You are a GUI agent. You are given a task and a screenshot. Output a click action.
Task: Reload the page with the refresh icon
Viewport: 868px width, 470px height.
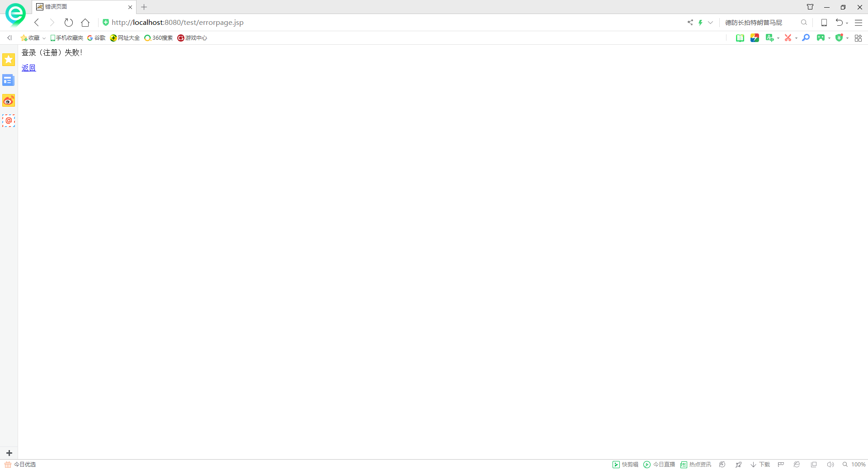68,23
